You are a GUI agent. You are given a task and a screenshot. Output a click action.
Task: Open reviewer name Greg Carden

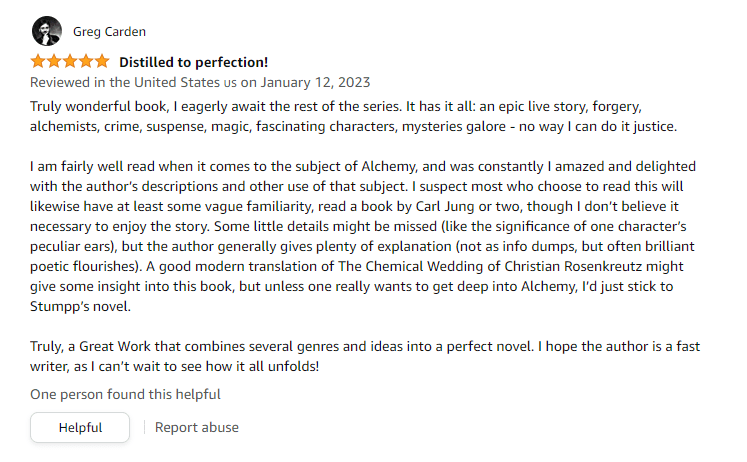[x=109, y=31]
